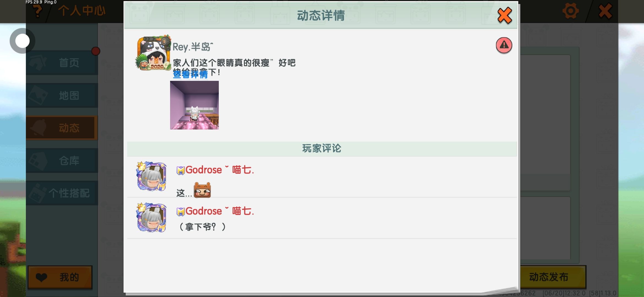Select the 首页 sidebar tab
This screenshot has height=297, width=644.
(62, 63)
